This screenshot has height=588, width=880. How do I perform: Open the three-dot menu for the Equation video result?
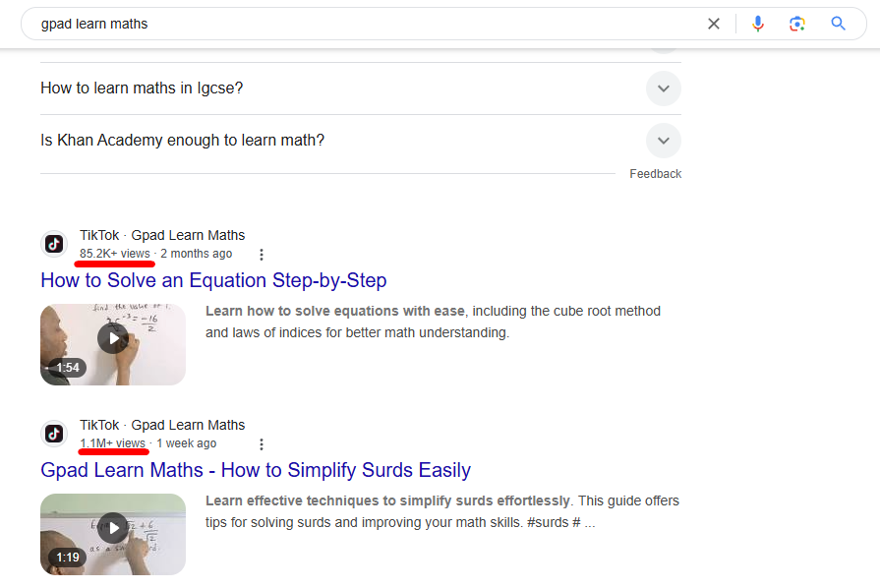tap(261, 255)
